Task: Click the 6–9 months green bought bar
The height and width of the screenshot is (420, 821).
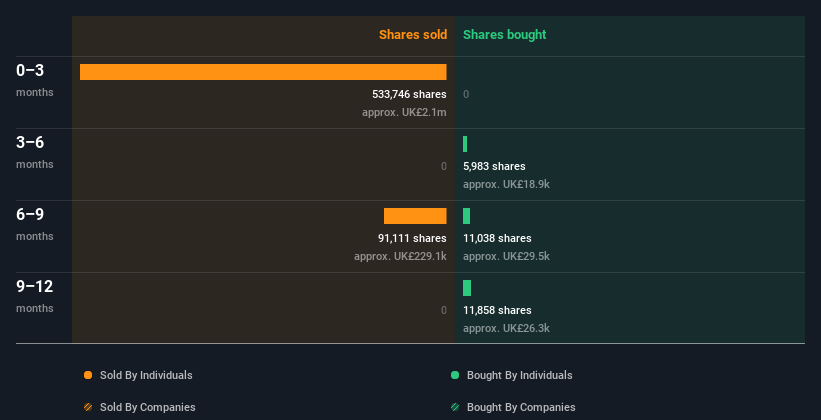Action: click(467, 216)
